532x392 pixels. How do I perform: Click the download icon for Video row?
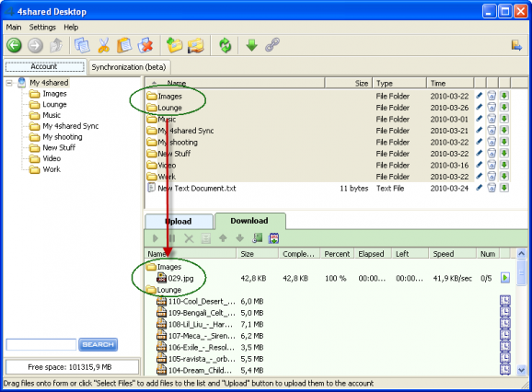pyautogui.click(x=504, y=165)
